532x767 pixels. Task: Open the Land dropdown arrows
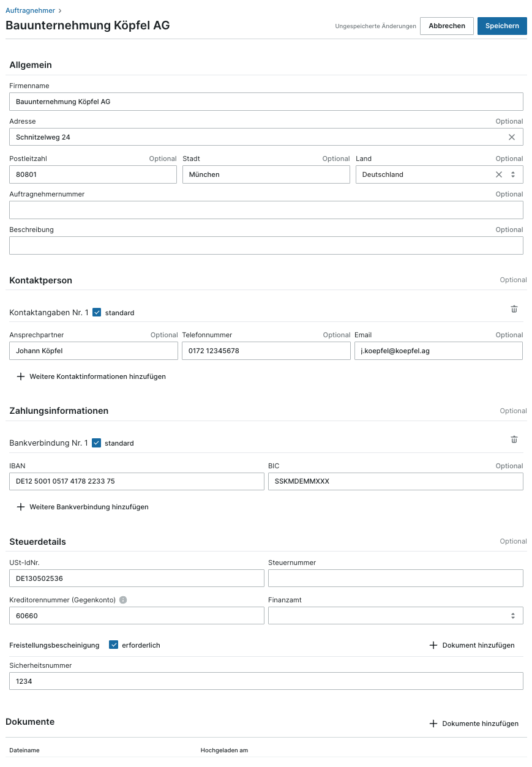point(513,174)
